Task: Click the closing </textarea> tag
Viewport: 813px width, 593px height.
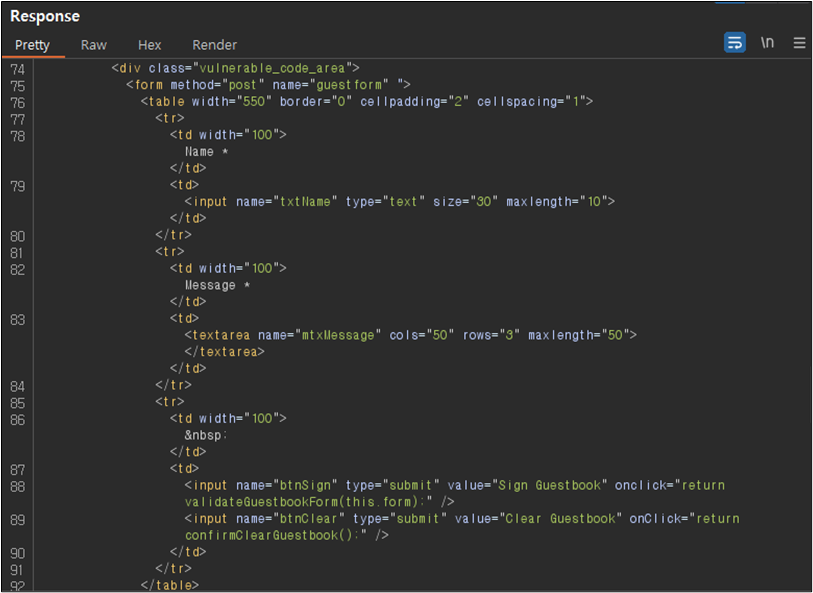Action: (225, 352)
